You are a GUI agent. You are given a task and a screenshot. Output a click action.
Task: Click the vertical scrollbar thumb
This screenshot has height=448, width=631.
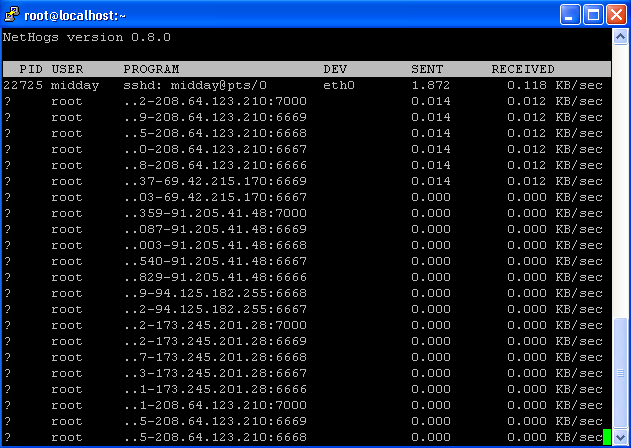pos(620,373)
